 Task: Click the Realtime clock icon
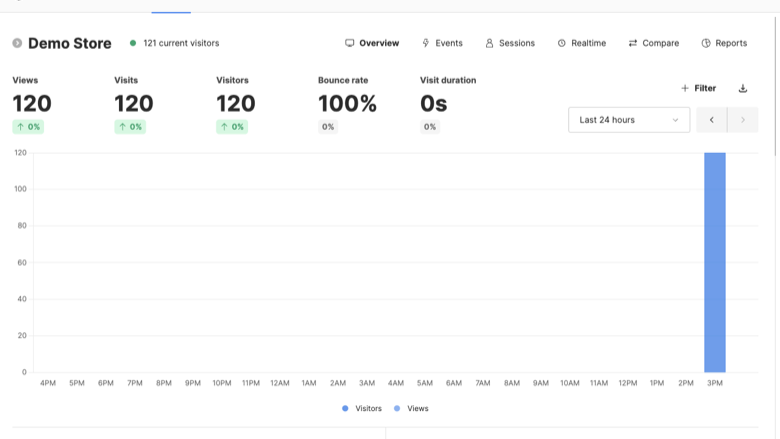tap(562, 43)
